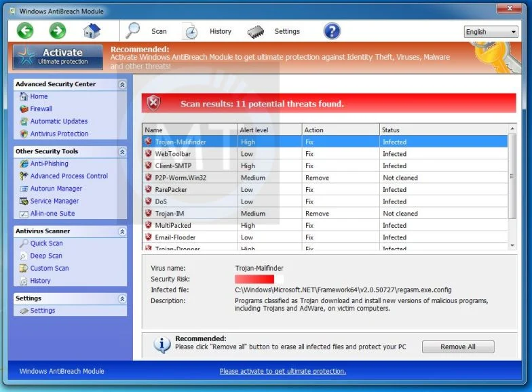Click threat icon beside WebToolbar row
Viewport: 532px width, 392px height.
coord(148,153)
